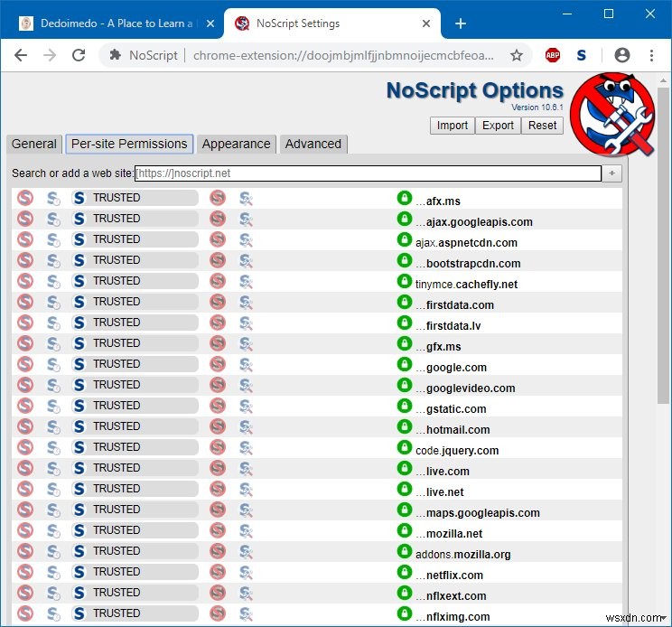Toggle HTTPS-only lock for gstatic.com

(404, 406)
